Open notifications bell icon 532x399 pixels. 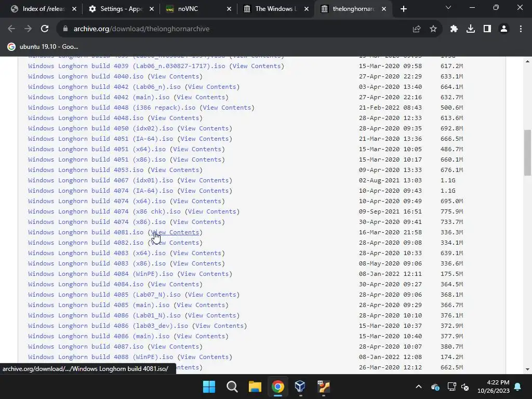click(518, 387)
